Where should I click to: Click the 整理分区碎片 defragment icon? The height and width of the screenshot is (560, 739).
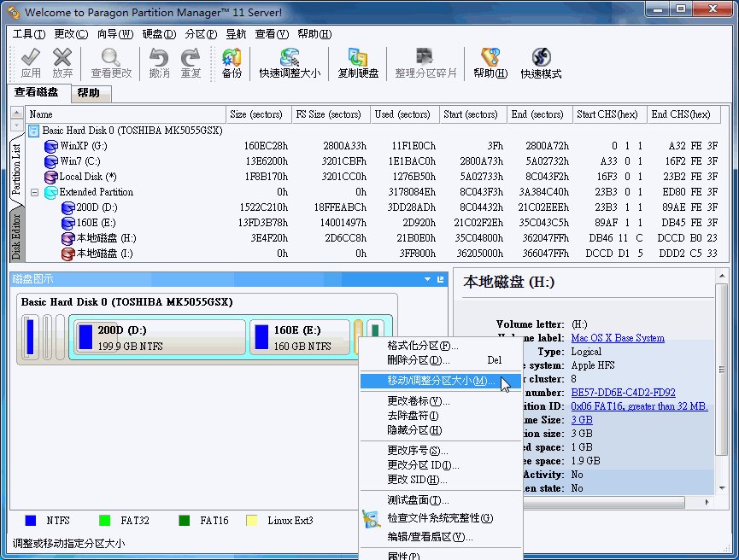click(x=425, y=57)
